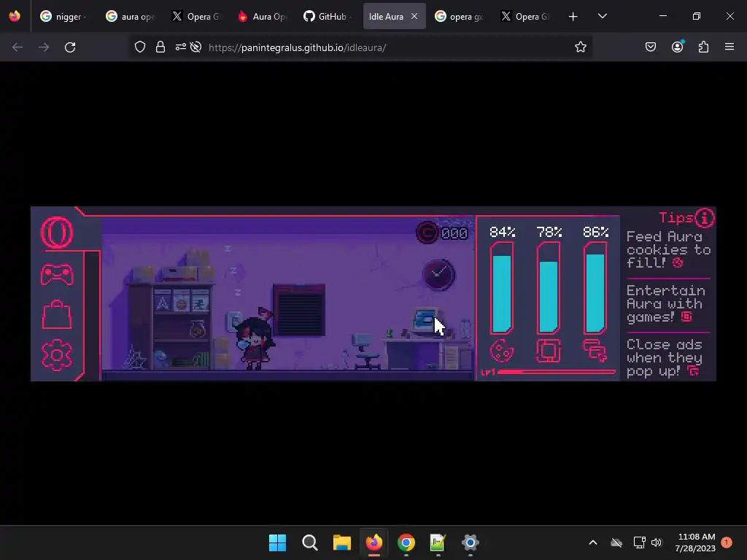Switch to the 'opera gx' Google tab

tap(459, 17)
